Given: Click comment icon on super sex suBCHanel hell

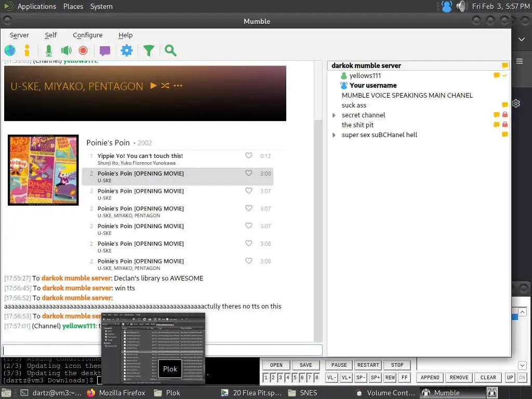Looking at the screenshot, I should [505, 135].
